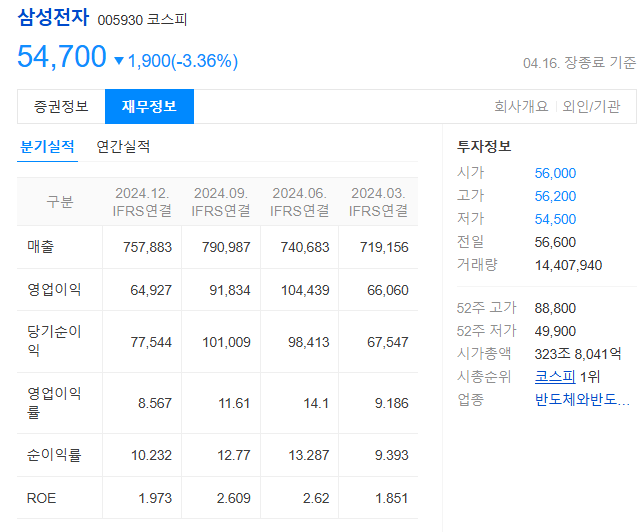The width and height of the screenshot is (644, 532).
Task: Click the 순이익률 value 9.393
Action: [x=391, y=455]
